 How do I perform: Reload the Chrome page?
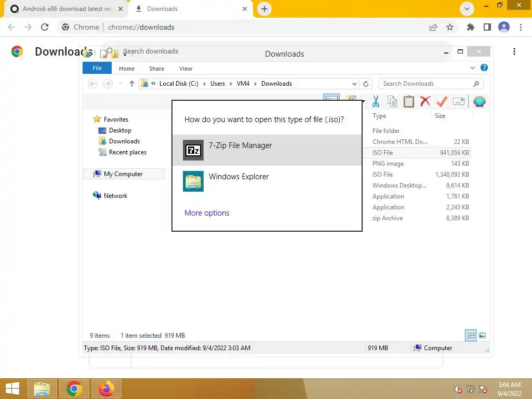[x=45, y=27]
